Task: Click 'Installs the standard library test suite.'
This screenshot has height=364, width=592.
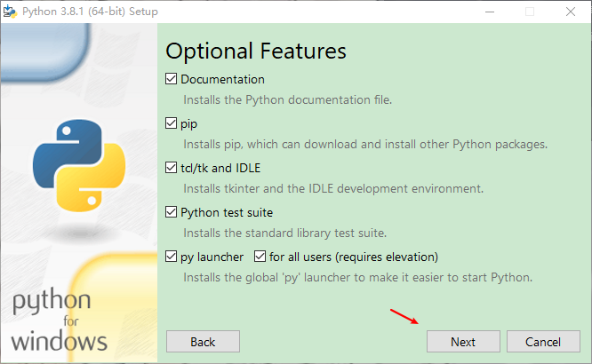Action: [x=285, y=233]
